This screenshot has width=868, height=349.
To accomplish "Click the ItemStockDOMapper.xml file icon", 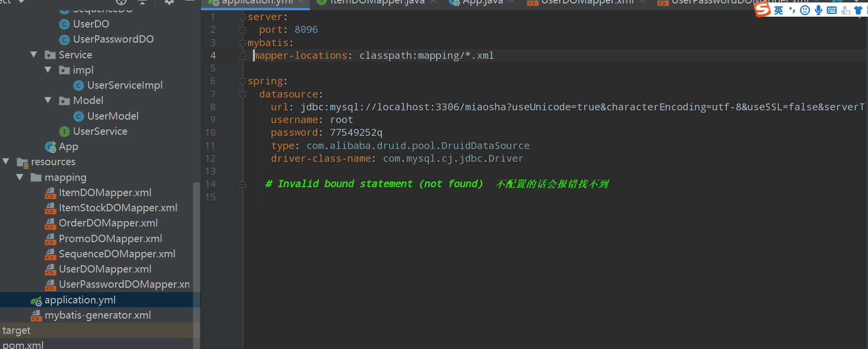I will tap(50, 208).
